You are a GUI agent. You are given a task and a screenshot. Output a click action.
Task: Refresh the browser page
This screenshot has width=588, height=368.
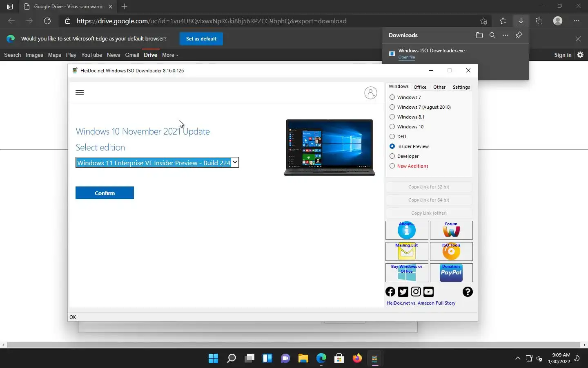click(47, 21)
